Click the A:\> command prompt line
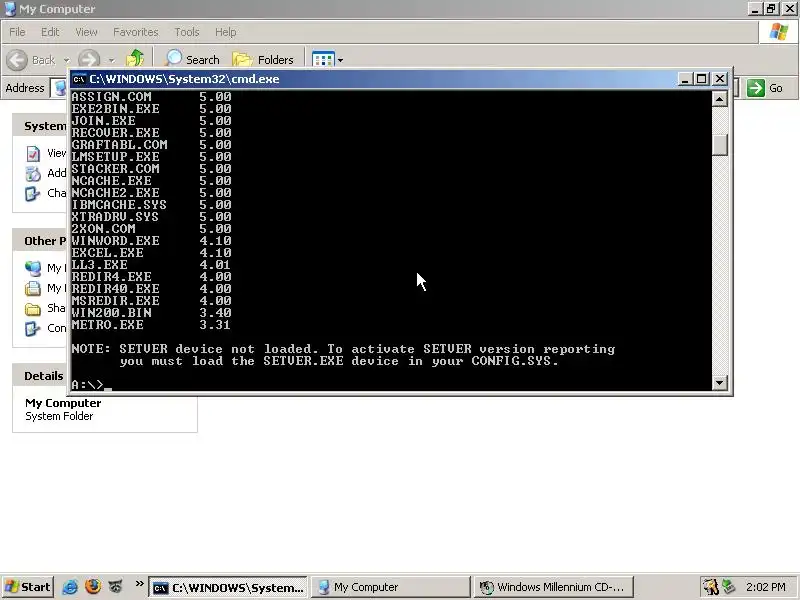This screenshot has height=600, width=800. [91, 385]
